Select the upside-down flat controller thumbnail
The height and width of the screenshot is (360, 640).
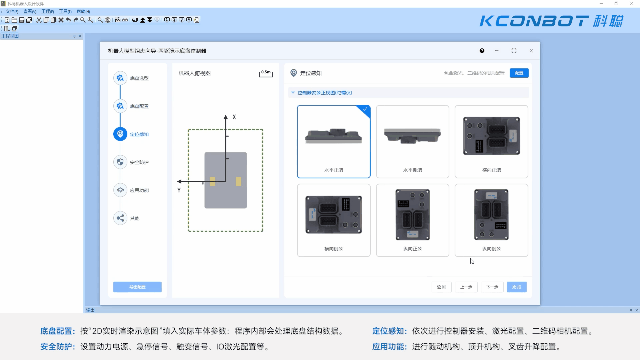[413, 142]
